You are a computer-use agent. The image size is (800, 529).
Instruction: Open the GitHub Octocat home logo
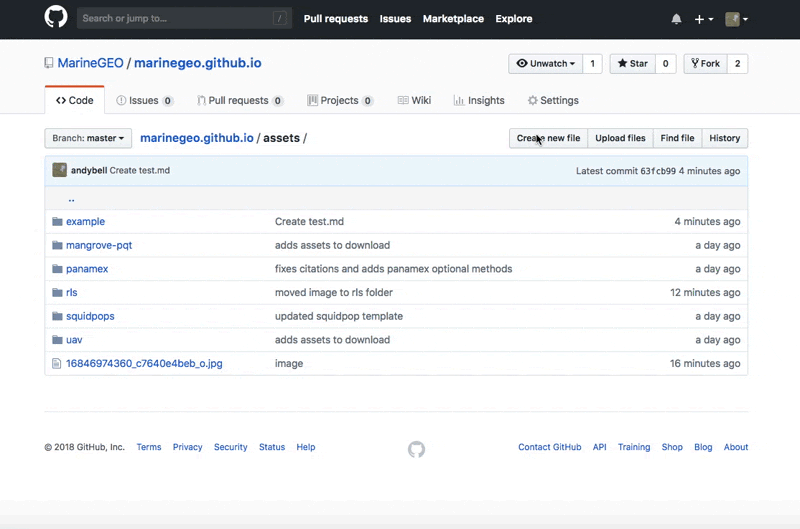(x=56, y=17)
